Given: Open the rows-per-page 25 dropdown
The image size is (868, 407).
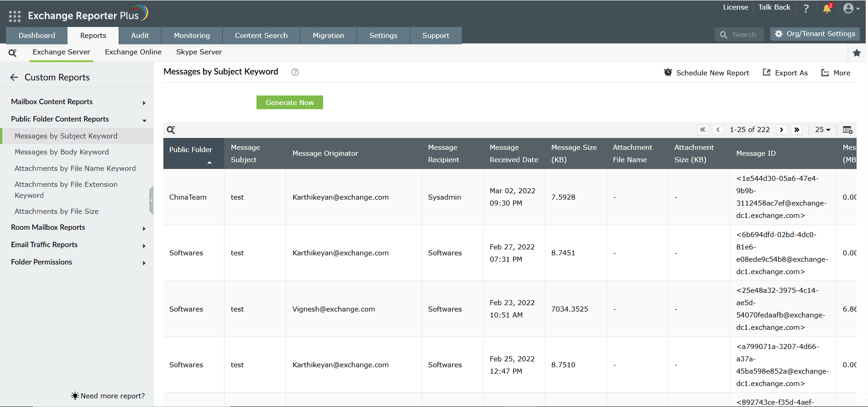Looking at the screenshot, I should coord(823,130).
